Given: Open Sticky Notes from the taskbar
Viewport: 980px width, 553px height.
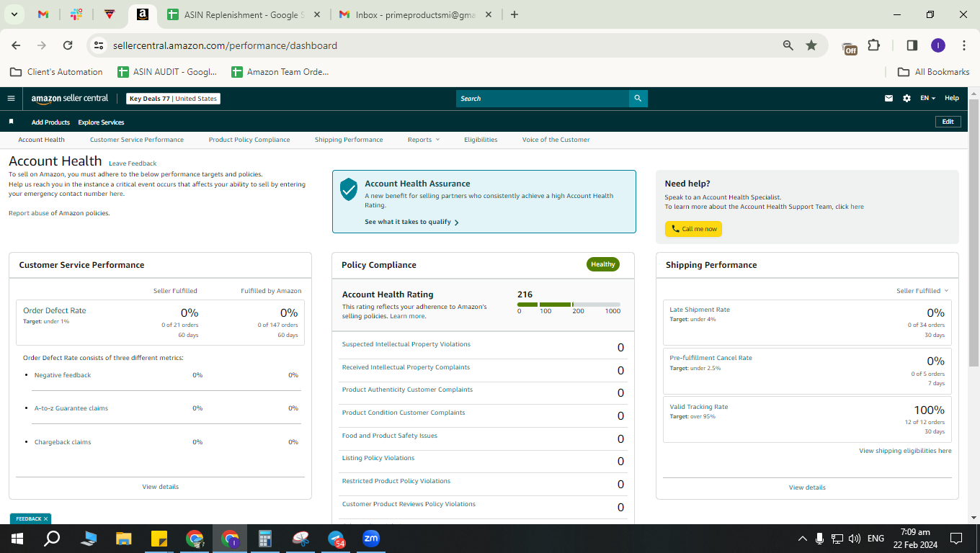Looking at the screenshot, I should (x=159, y=539).
